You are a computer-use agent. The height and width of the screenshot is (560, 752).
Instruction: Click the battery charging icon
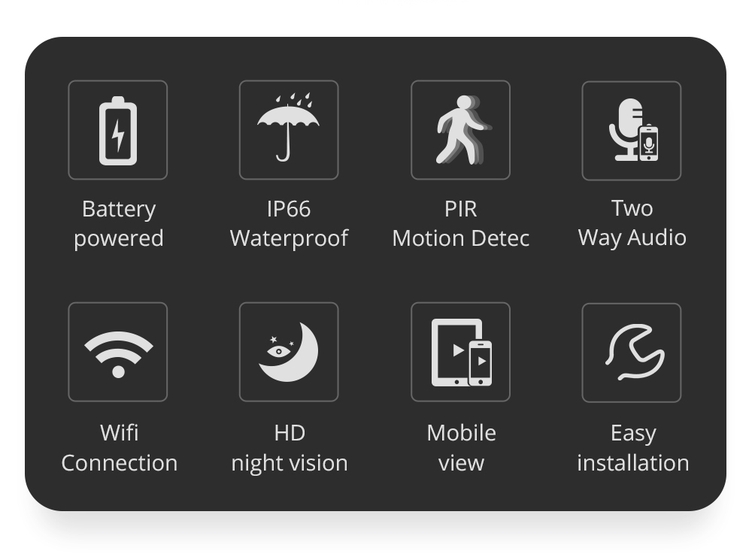pos(118,130)
